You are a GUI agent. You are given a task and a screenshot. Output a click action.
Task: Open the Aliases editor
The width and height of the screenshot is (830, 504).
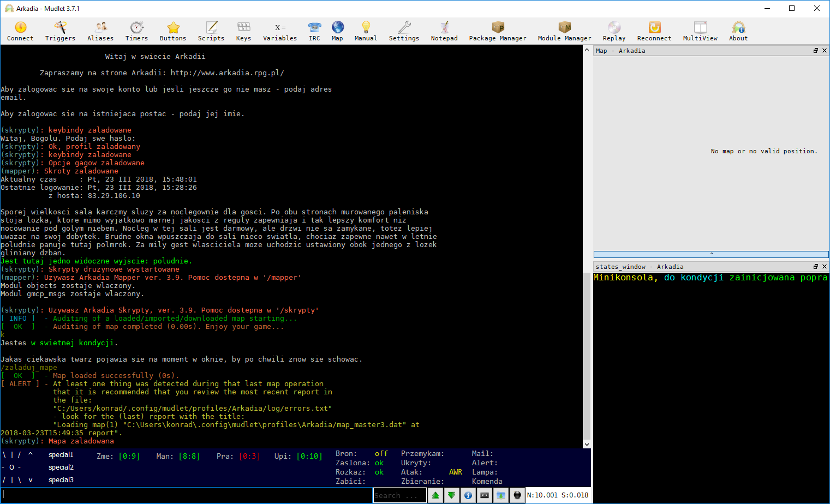click(100, 31)
